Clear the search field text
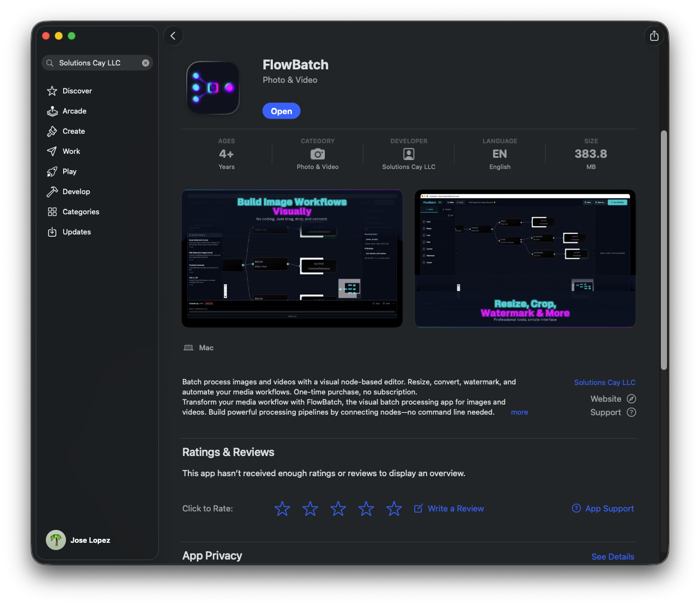The width and height of the screenshot is (700, 606). click(x=145, y=63)
